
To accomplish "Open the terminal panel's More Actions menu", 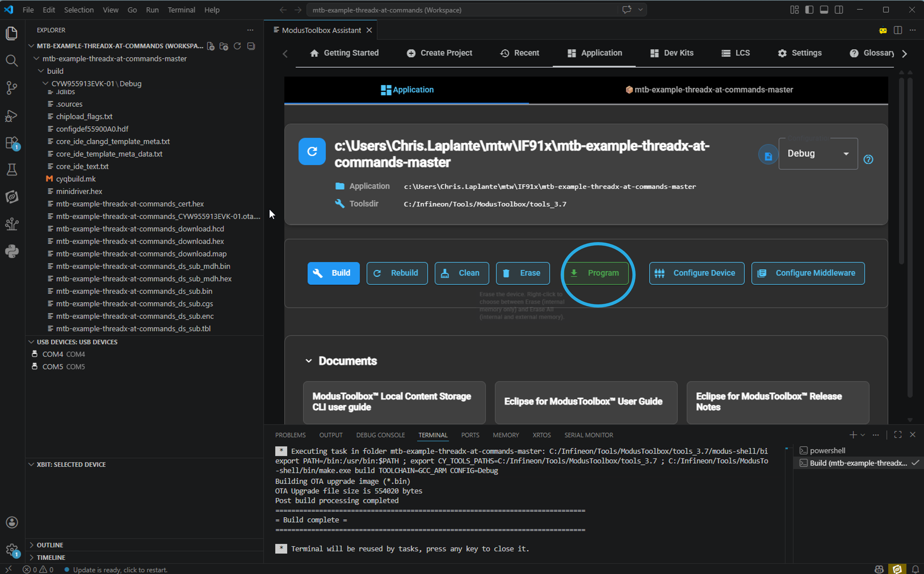I will pyautogui.click(x=876, y=435).
